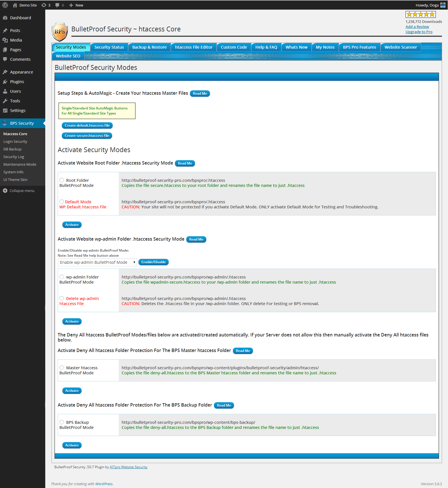Select wp-admin Folder BulletProof Mode radio
448x488 pixels.
pyautogui.click(x=62, y=277)
